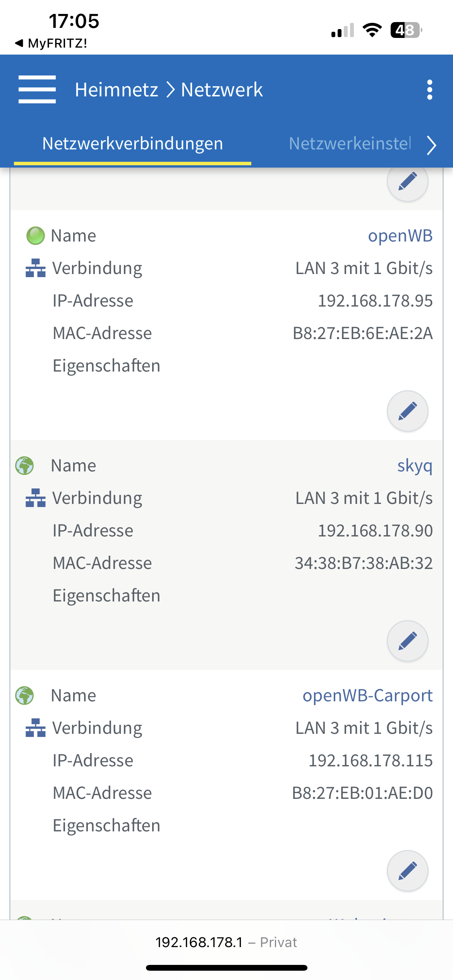
Task: Tap the 192.168.178.1 address bar
Action: click(x=226, y=942)
